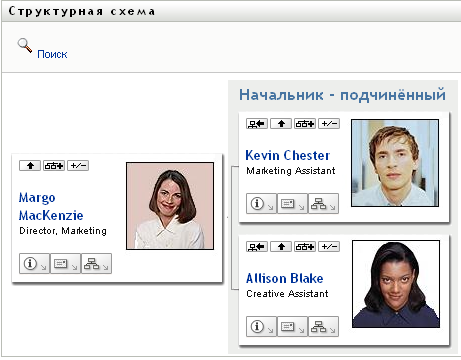
Task: Click the 'Creative Assistant' title text
Action: (287, 294)
